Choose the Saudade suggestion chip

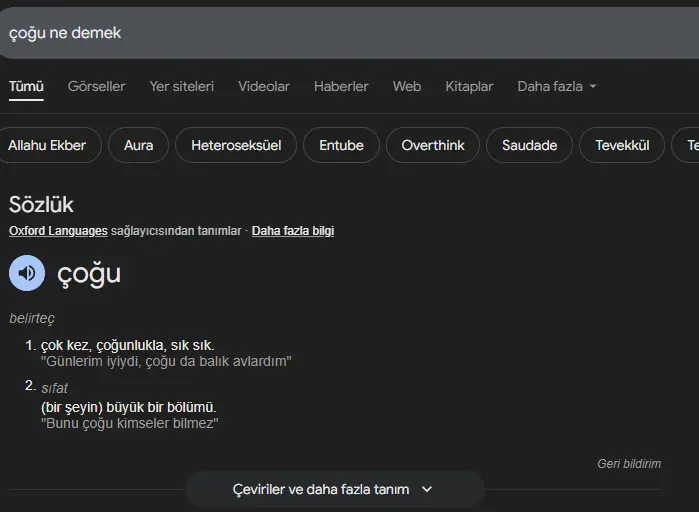[530, 145]
